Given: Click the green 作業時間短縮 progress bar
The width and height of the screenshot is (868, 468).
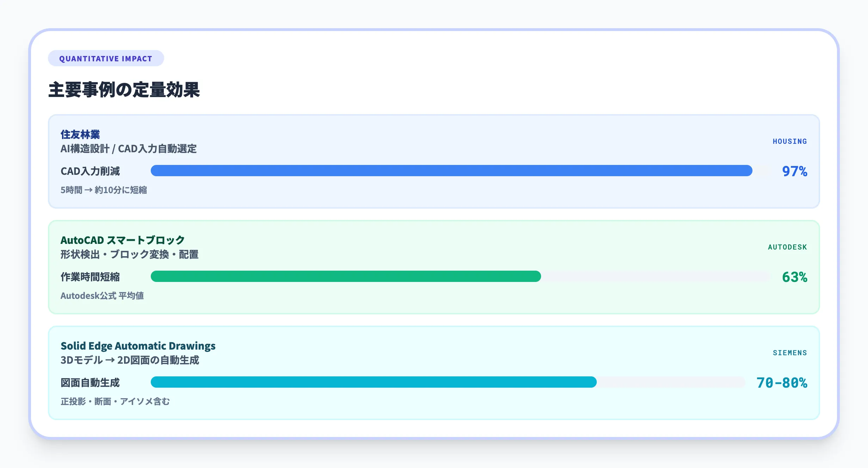Looking at the screenshot, I should pos(345,276).
